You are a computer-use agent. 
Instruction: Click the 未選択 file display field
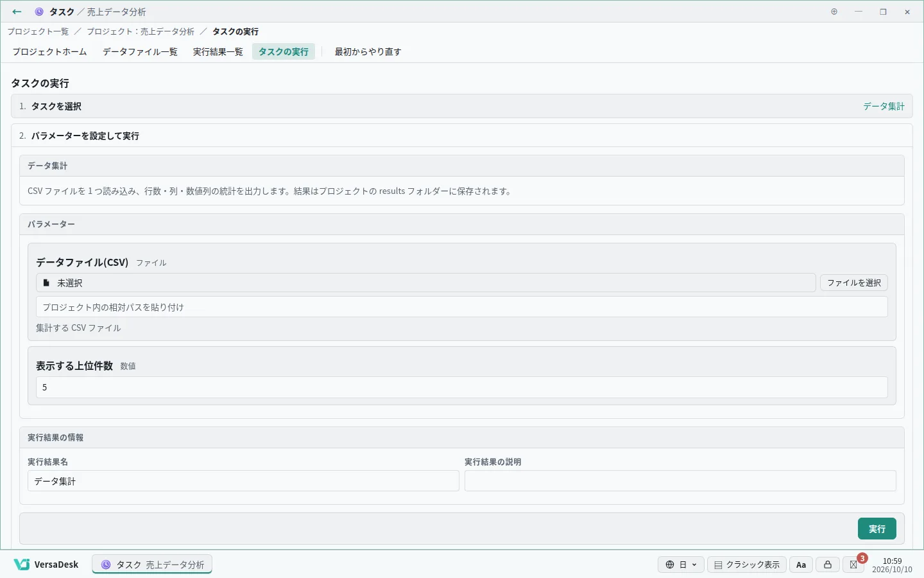pos(426,283)
